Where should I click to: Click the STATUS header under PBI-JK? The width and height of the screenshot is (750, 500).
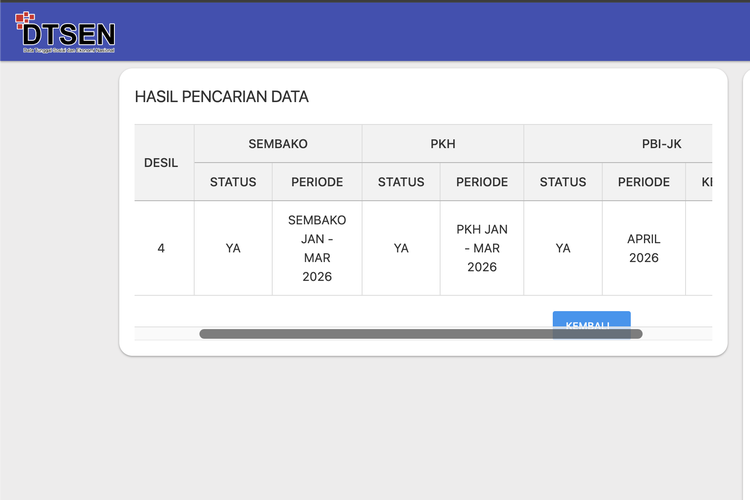(563, 182)
